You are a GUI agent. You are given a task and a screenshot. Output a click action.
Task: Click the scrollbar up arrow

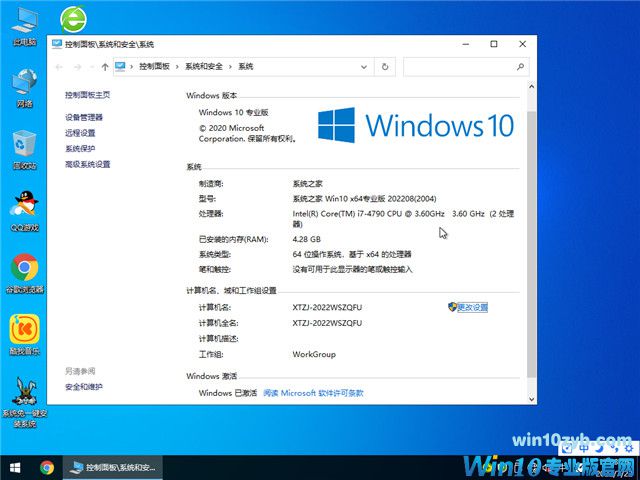tap(531, 86)
